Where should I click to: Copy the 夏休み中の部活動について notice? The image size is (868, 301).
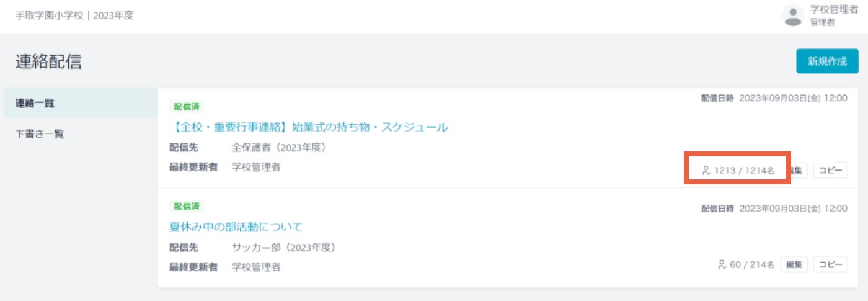click(830, 264)
